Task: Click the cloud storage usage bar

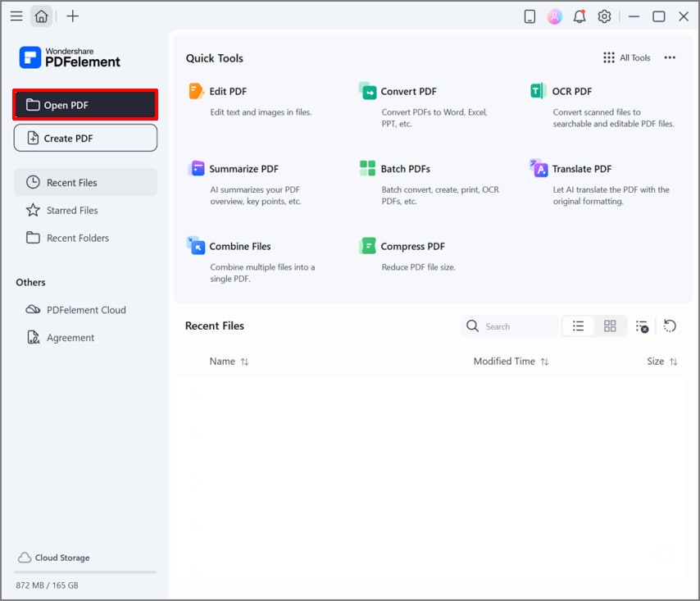Action: pyautogui.click(x=85, y=572)
